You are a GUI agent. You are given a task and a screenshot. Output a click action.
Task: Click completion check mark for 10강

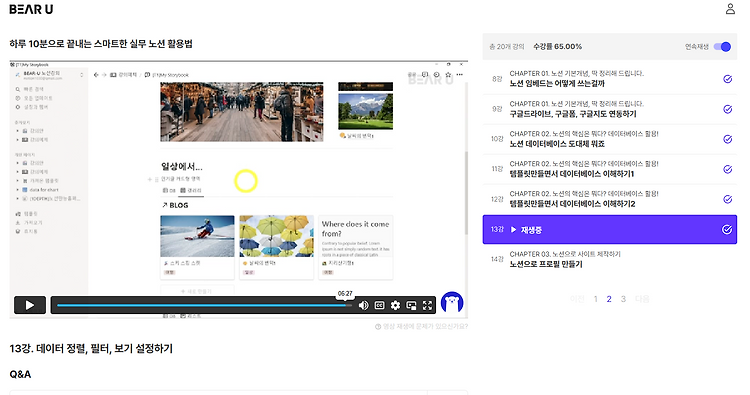point(727,139)
